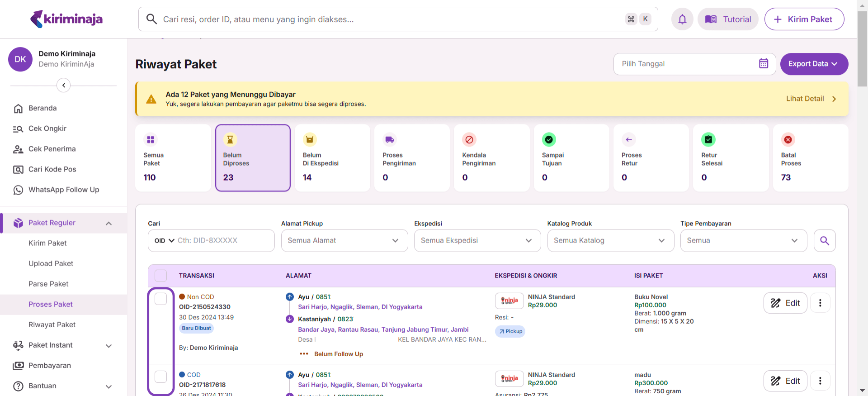868x396 pixels.
Task: Click Lihat Detail in the yellow banner
Action: (x=811, y=99)
